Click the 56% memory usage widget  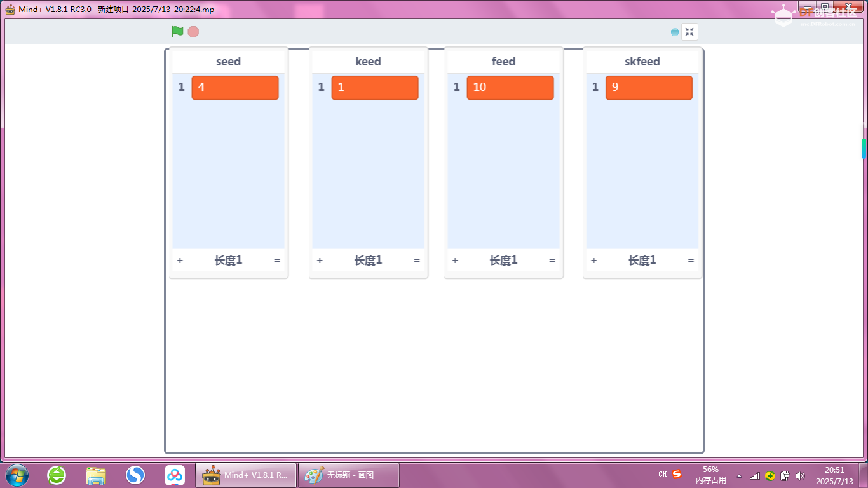coord(711,475)
